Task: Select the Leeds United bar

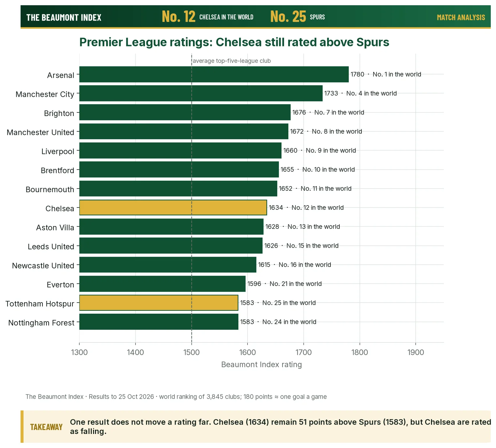Action: (171, 246)
